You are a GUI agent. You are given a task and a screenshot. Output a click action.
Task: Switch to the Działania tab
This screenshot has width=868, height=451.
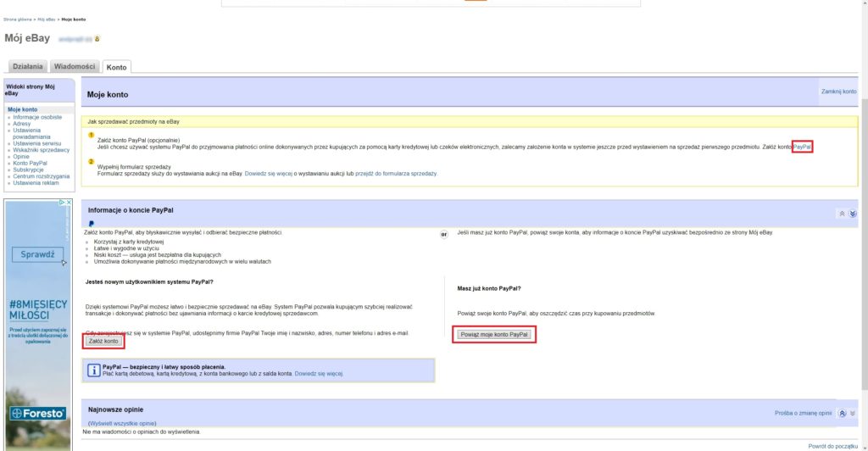click(x=28, y=66)
